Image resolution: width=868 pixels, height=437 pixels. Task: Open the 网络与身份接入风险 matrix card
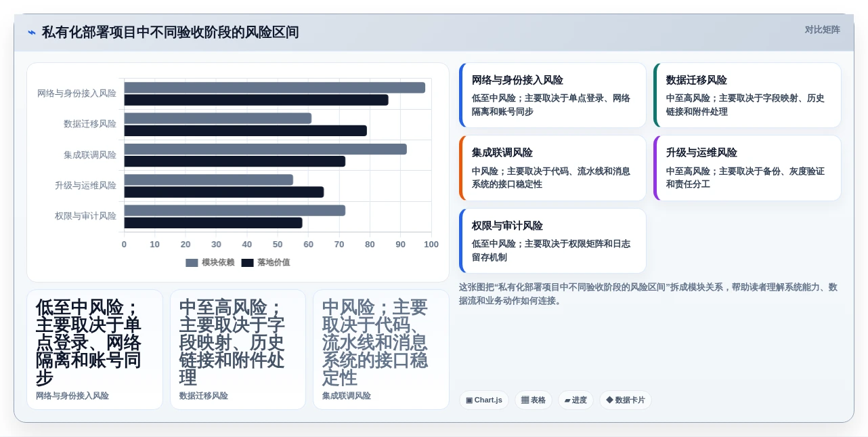coord(552,96)
